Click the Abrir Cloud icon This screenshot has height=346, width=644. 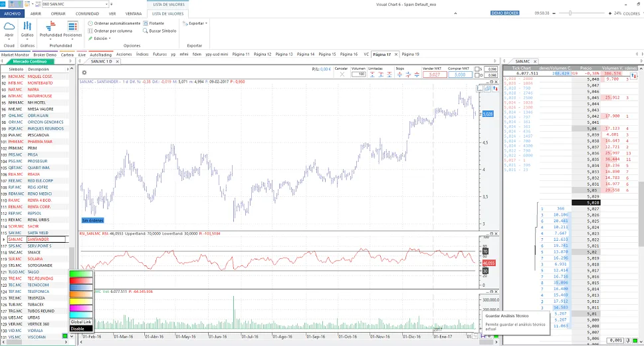click(x=9, y=27)
